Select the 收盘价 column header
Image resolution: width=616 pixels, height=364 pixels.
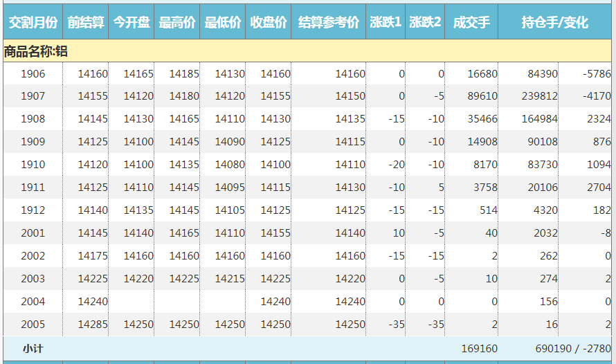(269, 23)
